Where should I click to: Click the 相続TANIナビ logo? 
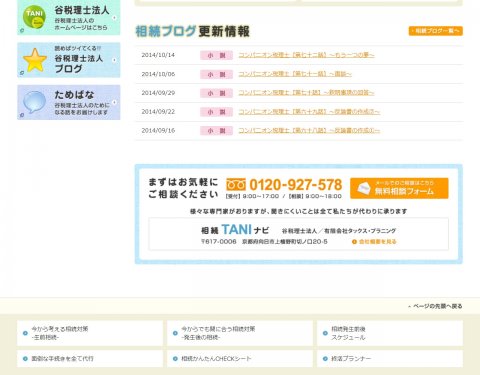235,230
